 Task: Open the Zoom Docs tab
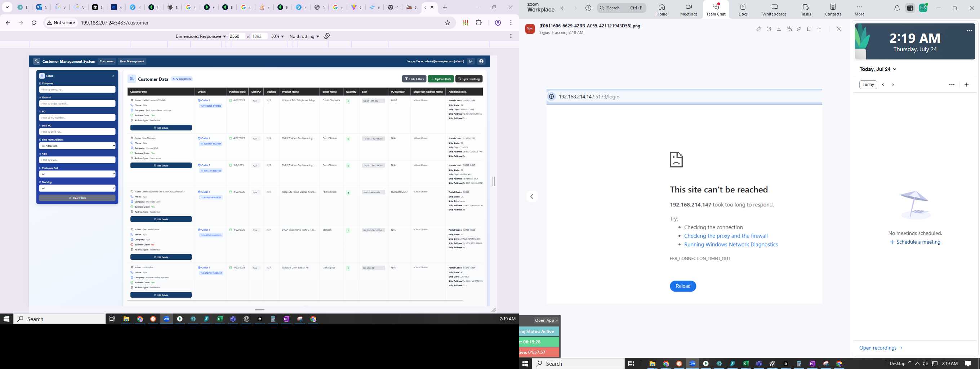(743, 10)
